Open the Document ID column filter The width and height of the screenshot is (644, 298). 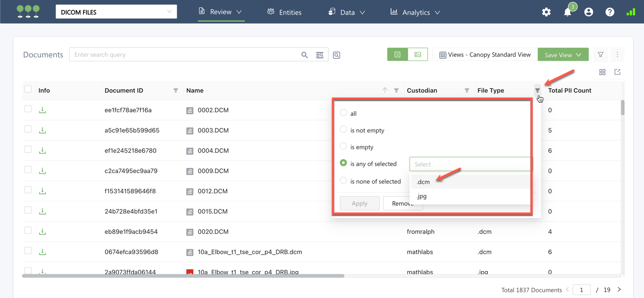click(x=176, y=90)
